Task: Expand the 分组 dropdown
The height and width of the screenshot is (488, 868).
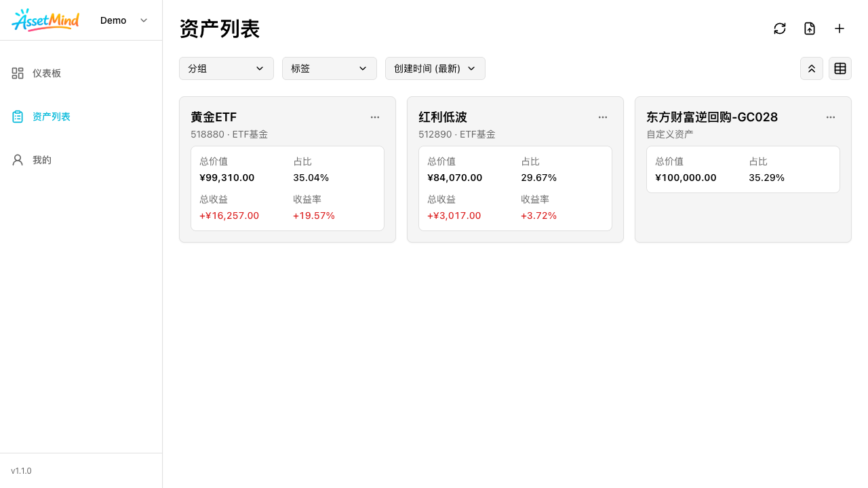Action: (x=226, y=68)
